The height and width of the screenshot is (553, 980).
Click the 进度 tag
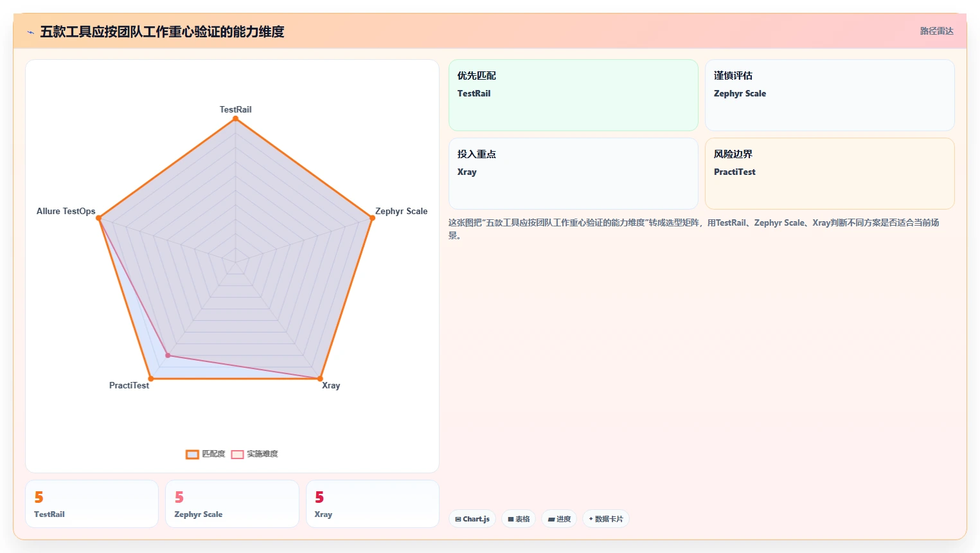pyautogui.click(x=559, y=519)
